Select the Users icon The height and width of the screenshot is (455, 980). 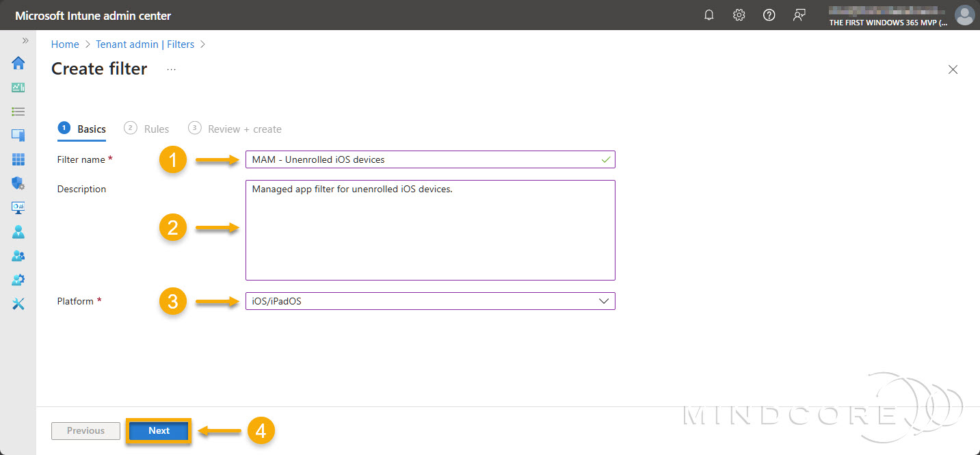pyautogui.click(x=18, y=231)
